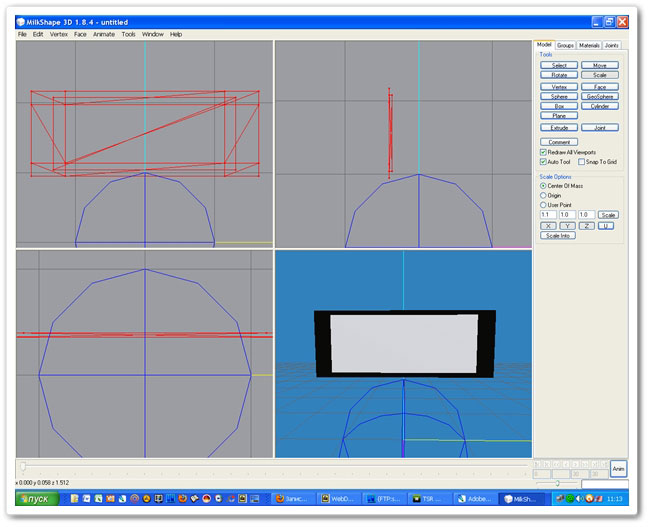Viewport: 650px width, 527px height.
Task: Uncheck the Auto Tool option
Action: [x=543, y=161]
